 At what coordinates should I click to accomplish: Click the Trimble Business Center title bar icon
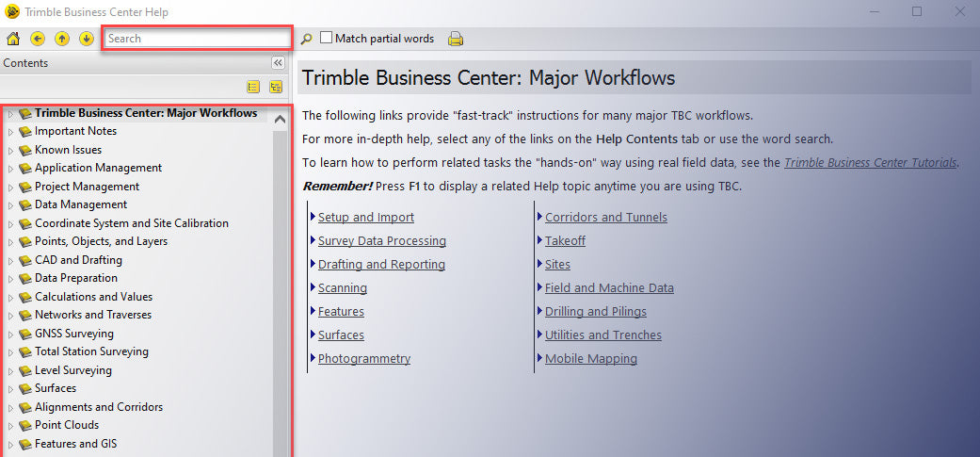pos(12,12)
